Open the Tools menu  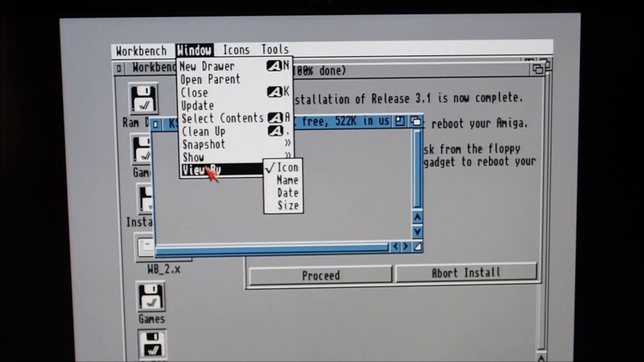(x=275, y=49)
